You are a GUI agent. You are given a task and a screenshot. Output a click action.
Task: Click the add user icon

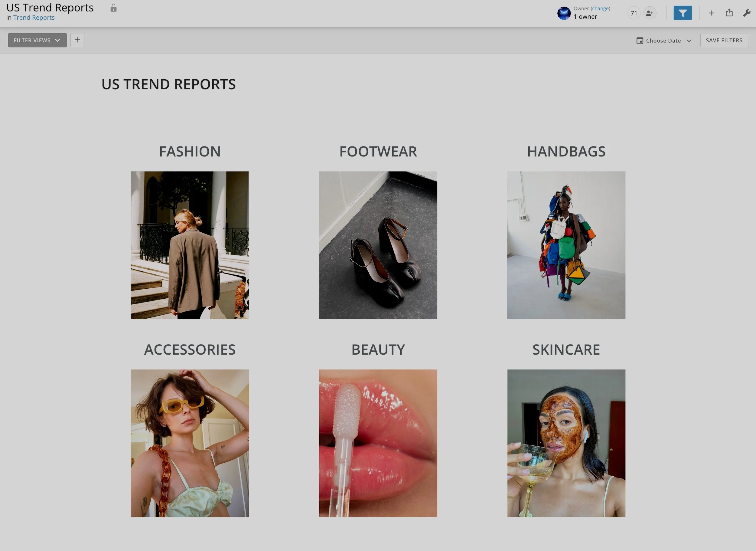[x=649, y=13]
